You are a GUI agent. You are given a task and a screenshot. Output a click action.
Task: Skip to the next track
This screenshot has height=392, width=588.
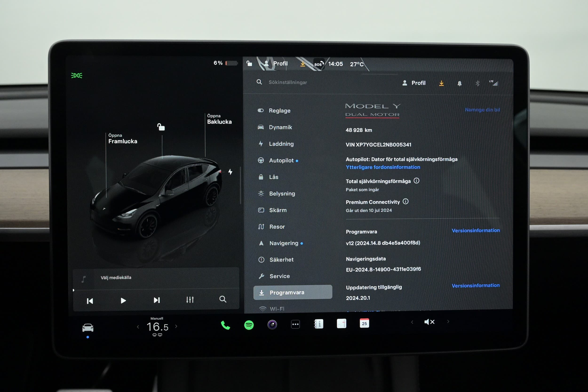pyautogui.click(x=157, y=300)
